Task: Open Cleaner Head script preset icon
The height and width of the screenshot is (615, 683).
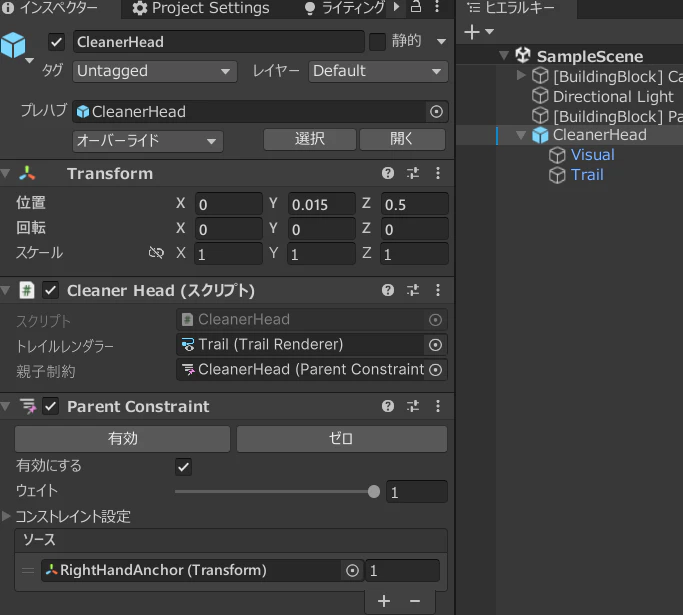Action: (413, 290)
